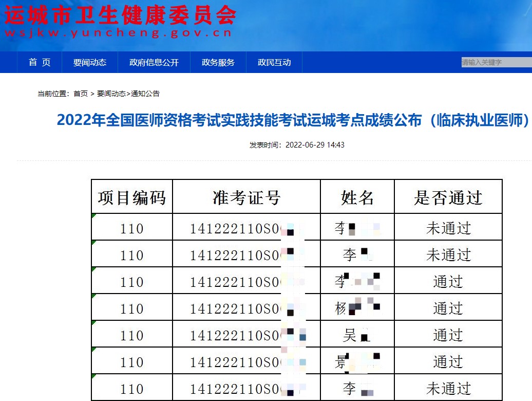Select 政府信息公开 in the navigation bar

(x=154, y=62)
